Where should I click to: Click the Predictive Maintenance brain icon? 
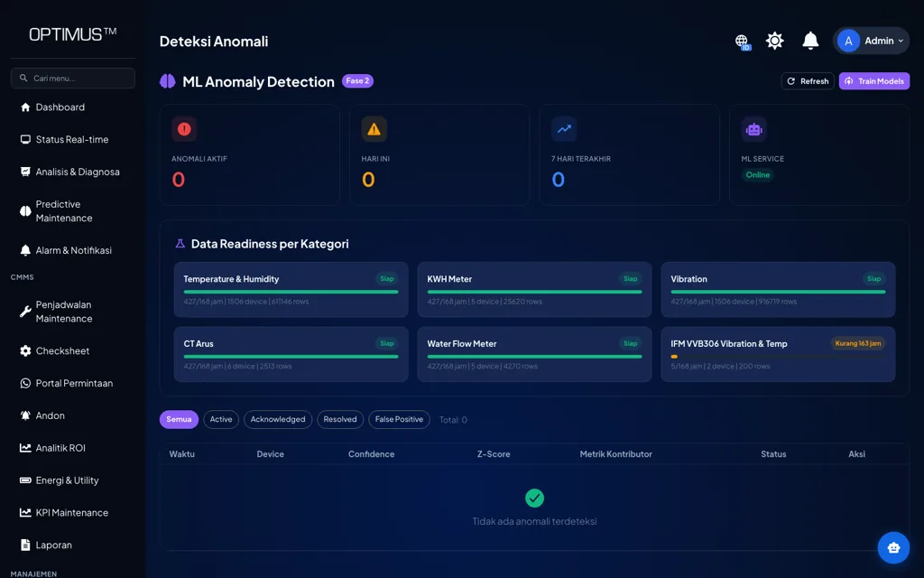(x=25, y=211)
